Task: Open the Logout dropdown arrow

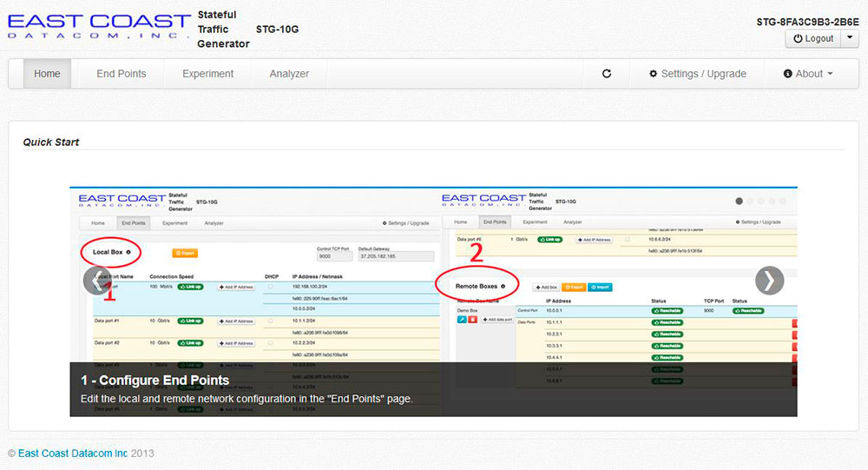Action: click(x=850, y=38)
